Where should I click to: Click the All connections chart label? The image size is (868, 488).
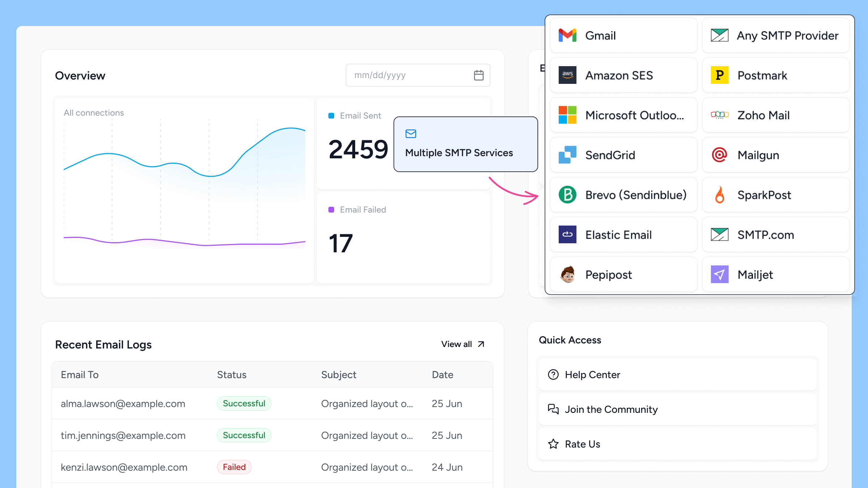tap(94, 113)
